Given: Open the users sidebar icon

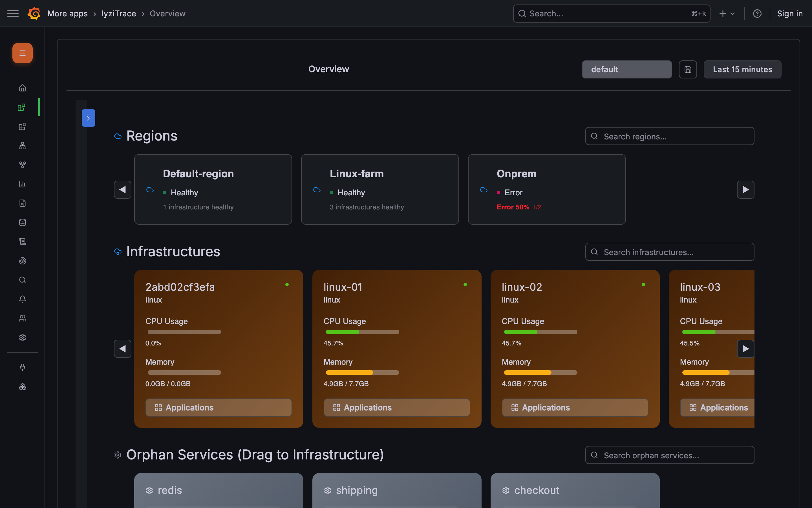Looking at the screenshot, I should click(23, 318).
